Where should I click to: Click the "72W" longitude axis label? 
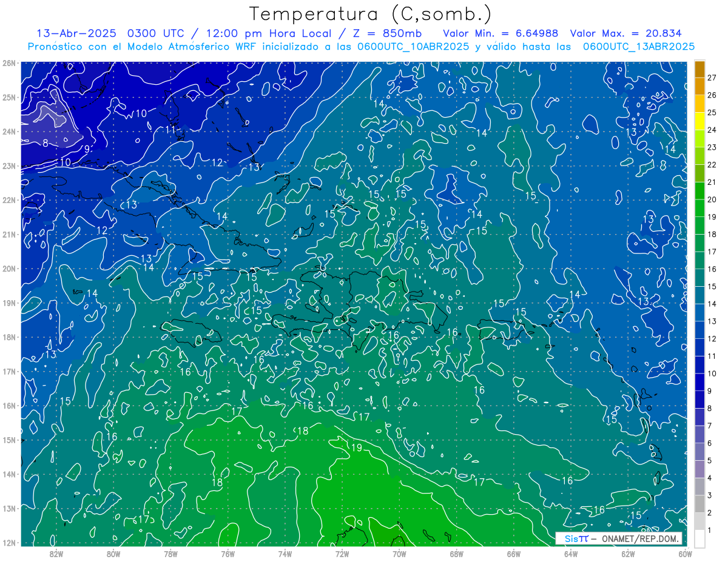342,554
